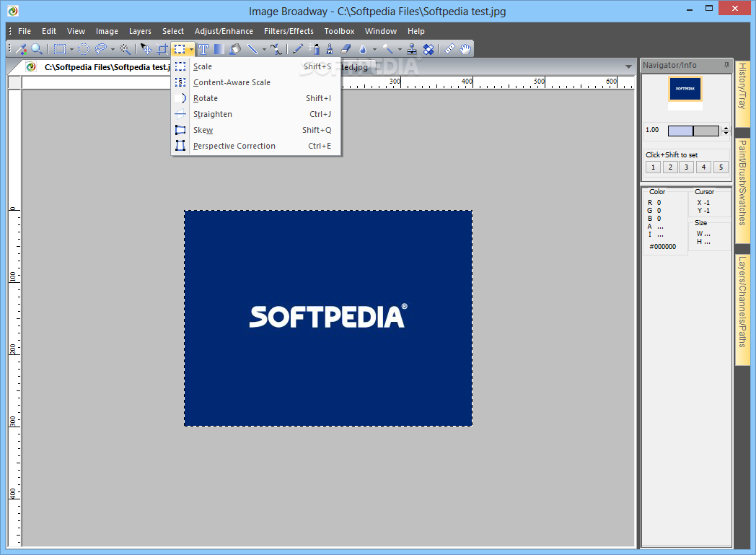Choose Straighten from the transform menu

pyautogui.click(x=257, y=114)
